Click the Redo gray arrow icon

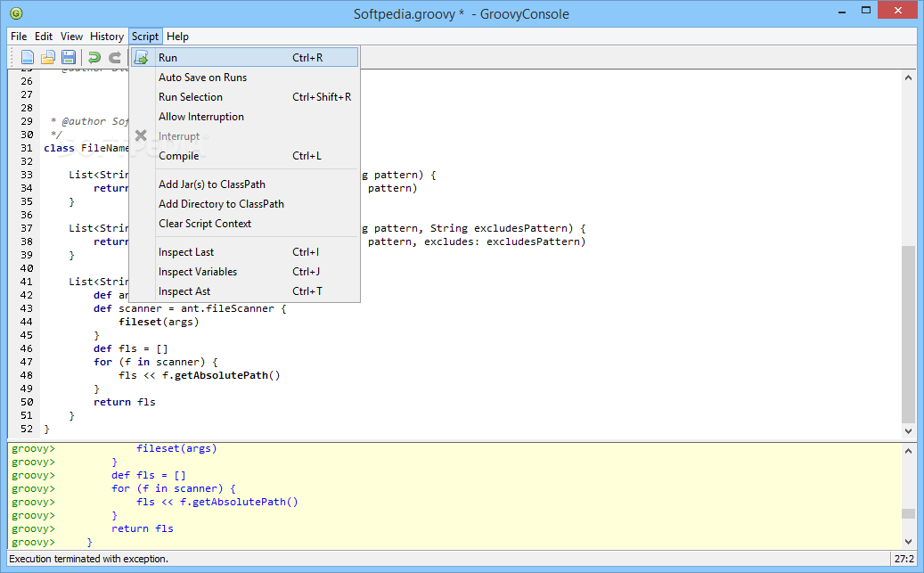point(115,57)
